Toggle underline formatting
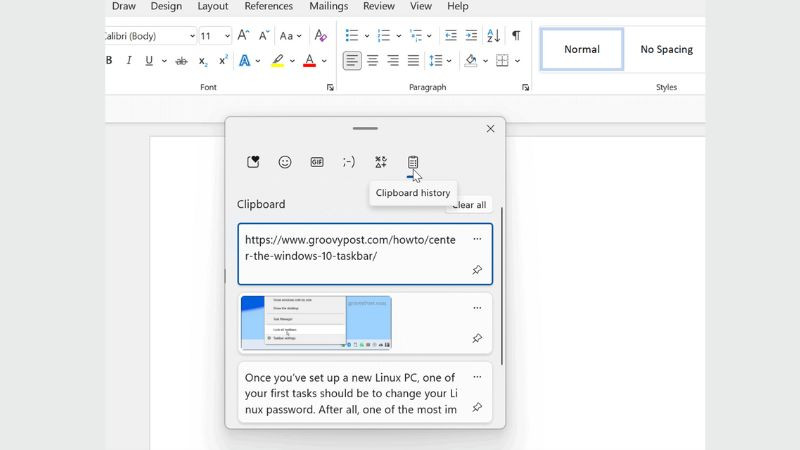The image size is (800, 450). pyautogui.click(x=149, y=60)
